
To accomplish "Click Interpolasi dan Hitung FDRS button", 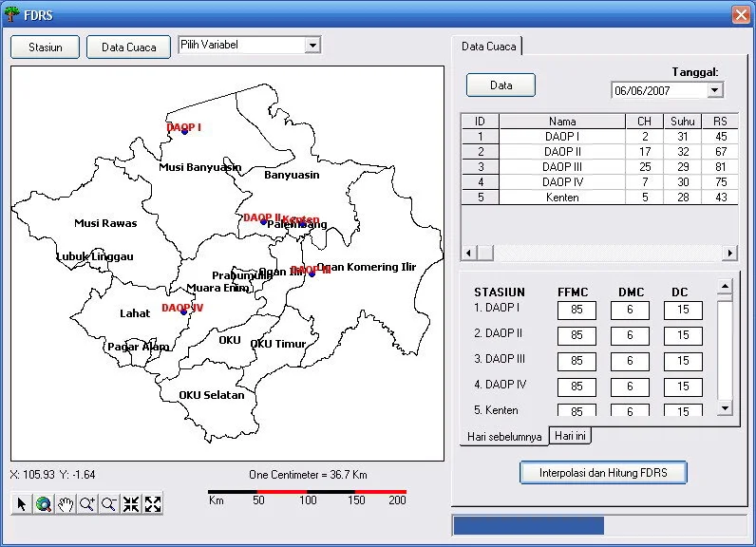I will pos(603,472).
